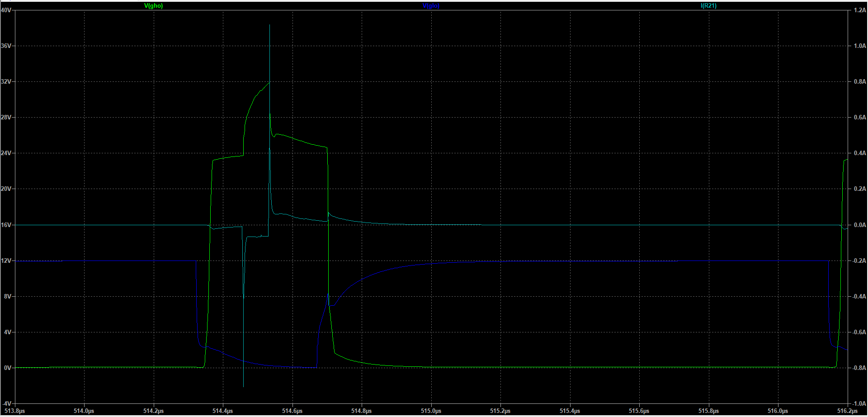The image size is (868, 417).
Task: Click the 0.8A right axis label
Action: 860,81
